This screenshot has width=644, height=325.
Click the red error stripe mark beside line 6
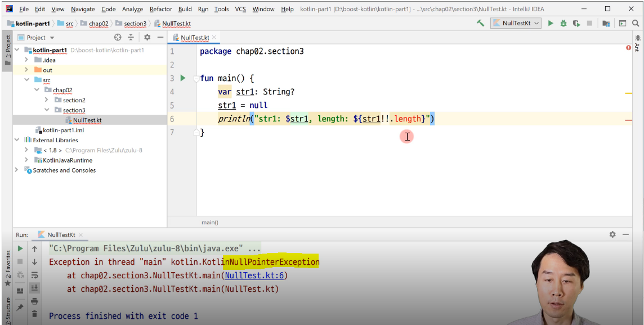click(x=628, y=121)
